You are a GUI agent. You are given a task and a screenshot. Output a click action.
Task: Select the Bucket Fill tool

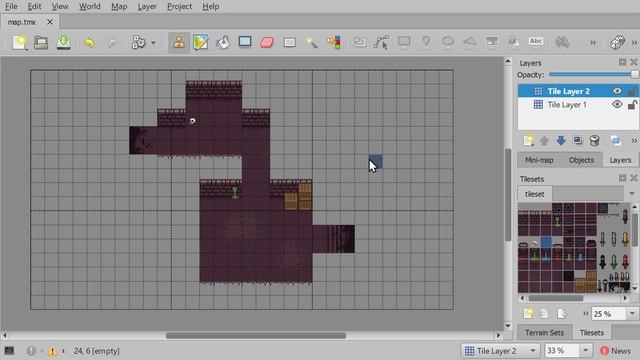[x=223, y=42]
